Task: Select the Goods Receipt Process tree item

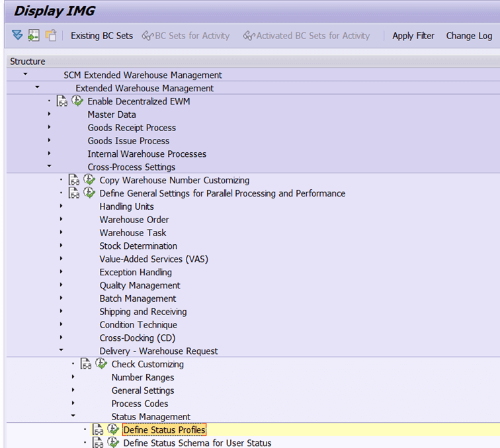Action: (x=132, y=128)
